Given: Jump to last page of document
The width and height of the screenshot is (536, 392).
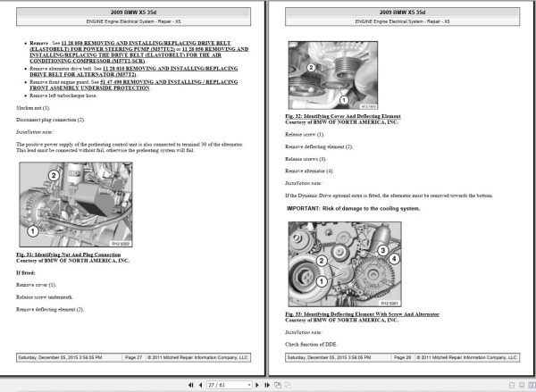Looking at the screenshot, I should point(267,385).
